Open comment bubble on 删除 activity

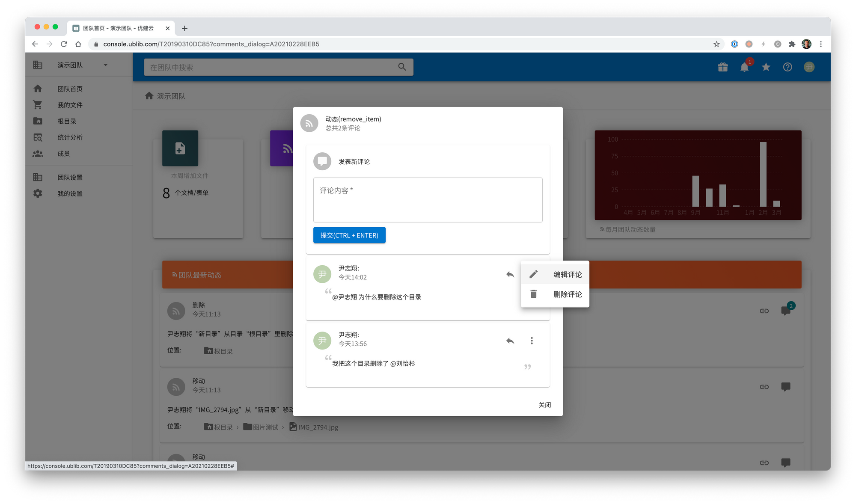pyautogui.click(x=786, y=311)
